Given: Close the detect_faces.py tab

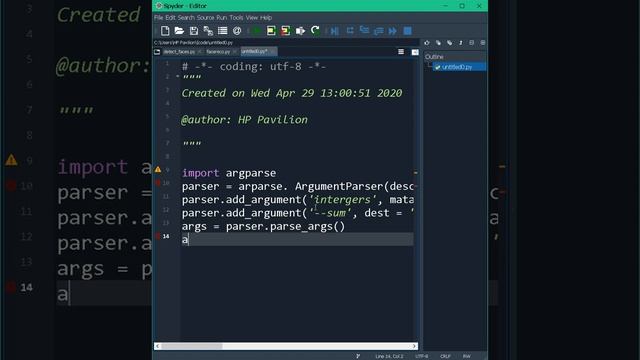Looking at the screenshot, I should [x=199, y=52].
